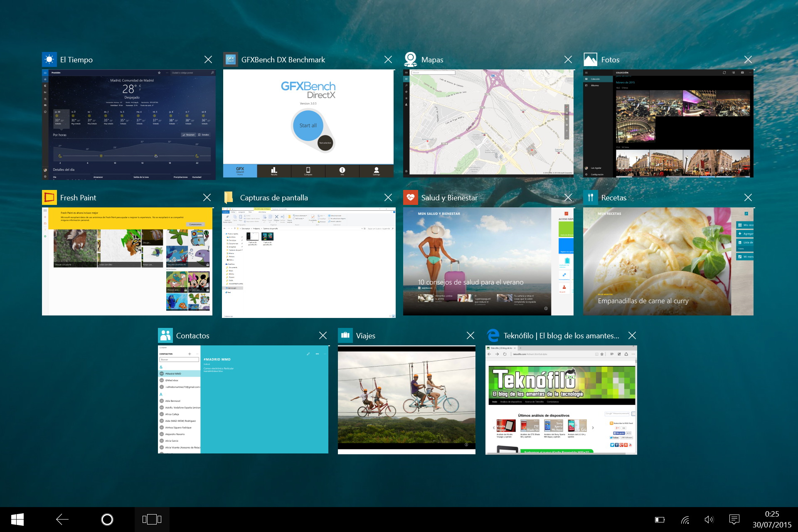Viewport: 798px width, 532px height.
Task: Click the Mapas app icon
Action: [x=411, y=59]
